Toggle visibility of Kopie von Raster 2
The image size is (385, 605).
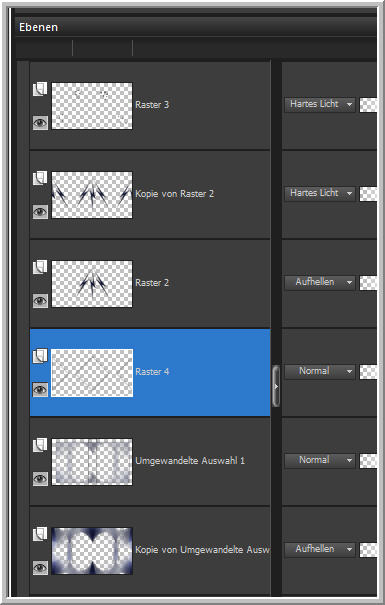(40, 212)
